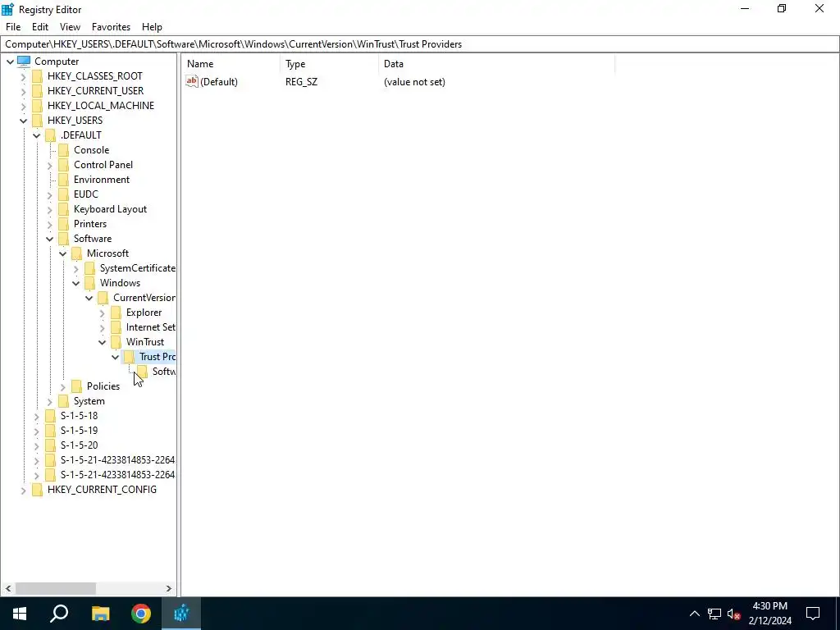Collapse the WinTrust key
The height and width of the screenshot is (630, 840).
pyautogui.click(x=103, y=342)
